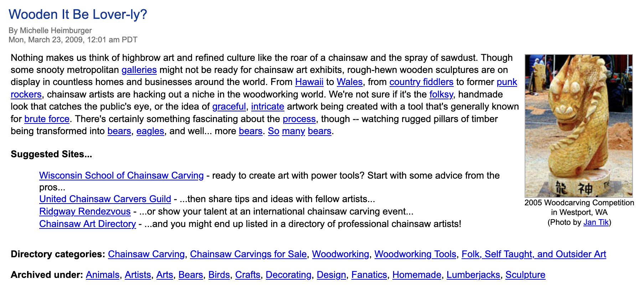Open the Lumberjacks archive tag
The image size is (644, 290).
(x=473, y=275)
